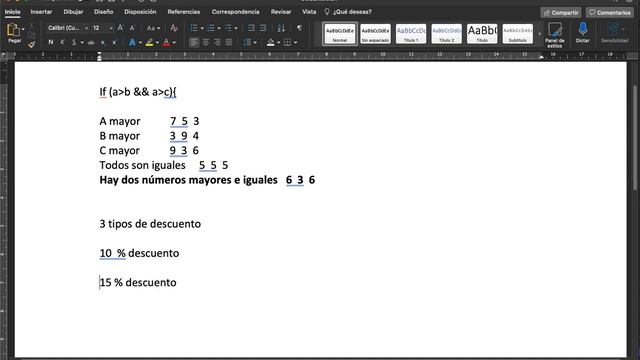
Task: Click the numbered list icon
Action: (211, 28)
